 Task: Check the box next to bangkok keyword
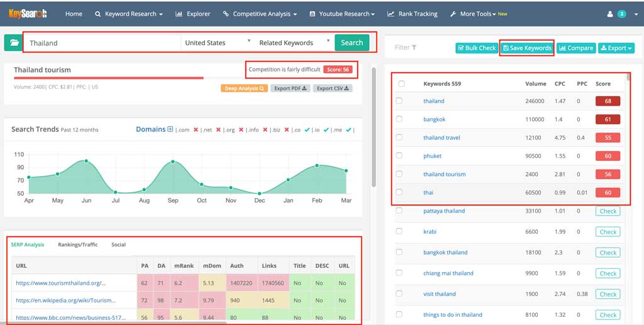tap(399, 119)
